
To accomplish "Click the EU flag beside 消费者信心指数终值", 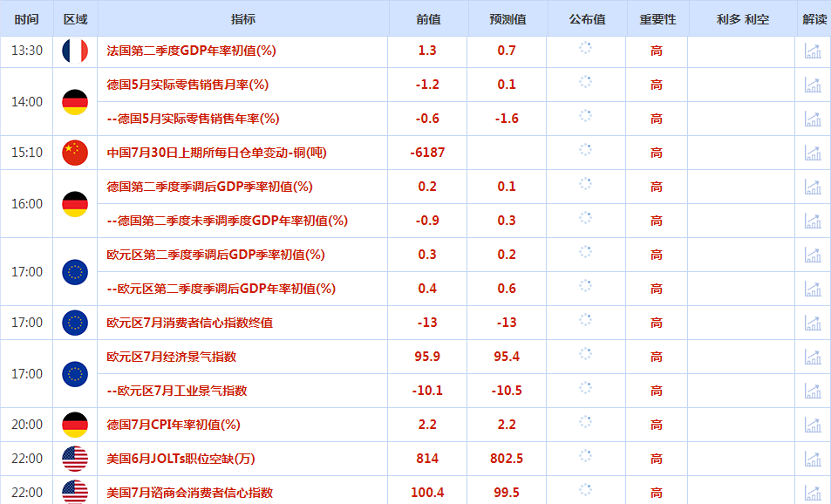I will tap(75, 323).
